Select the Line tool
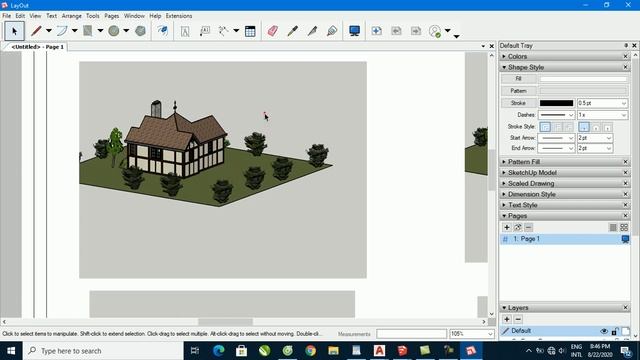This screenshot has height=360, width=640. tap(36, 31)
